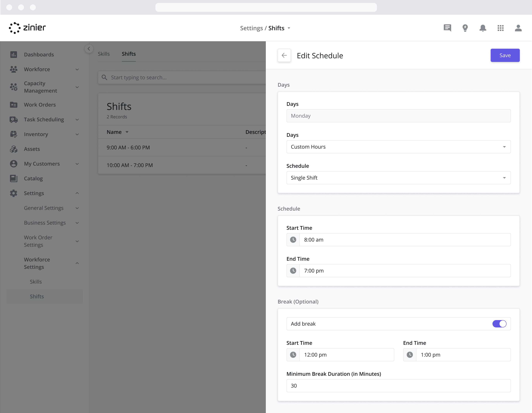
Task: Collapse the Workforce Settings chevron
Action: [x=77, y=263]
